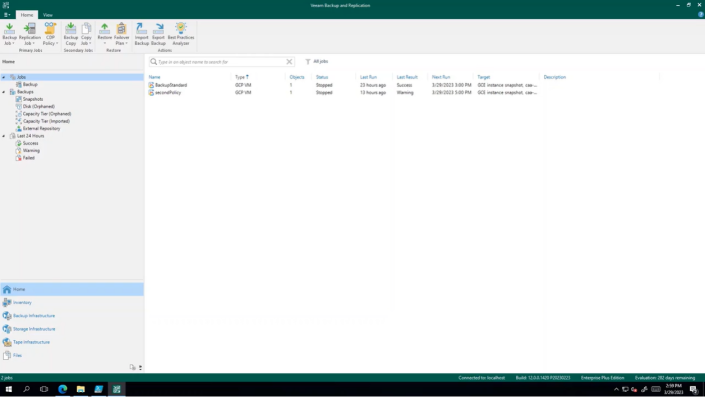Open the notification center icon
The image size is (705, 397).
pos(694,389)
